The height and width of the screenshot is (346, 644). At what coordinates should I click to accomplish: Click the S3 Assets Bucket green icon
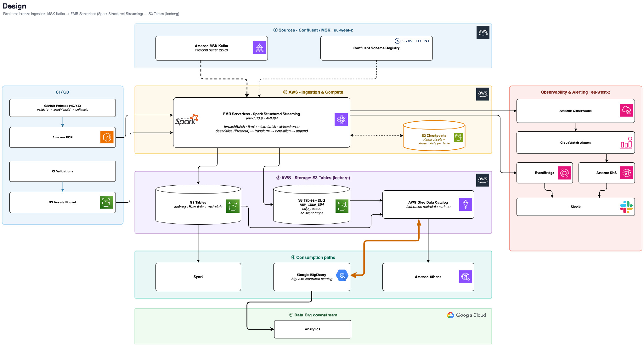(106, 202)
